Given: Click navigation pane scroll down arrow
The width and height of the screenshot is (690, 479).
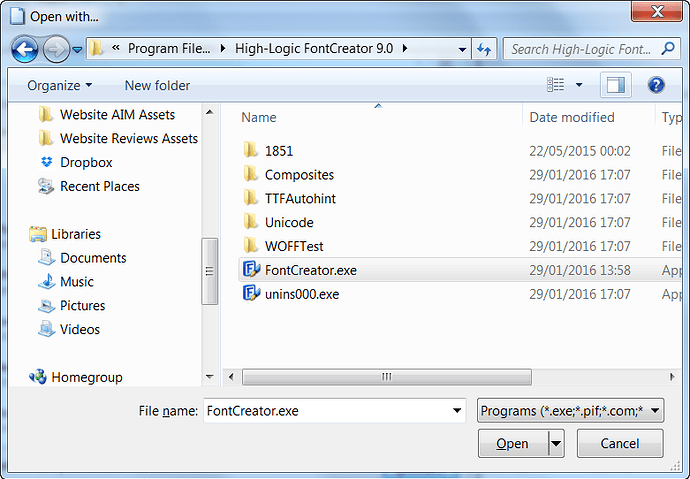Looking at the screenshot, I should pyautogui.click(x=209, y=377).
